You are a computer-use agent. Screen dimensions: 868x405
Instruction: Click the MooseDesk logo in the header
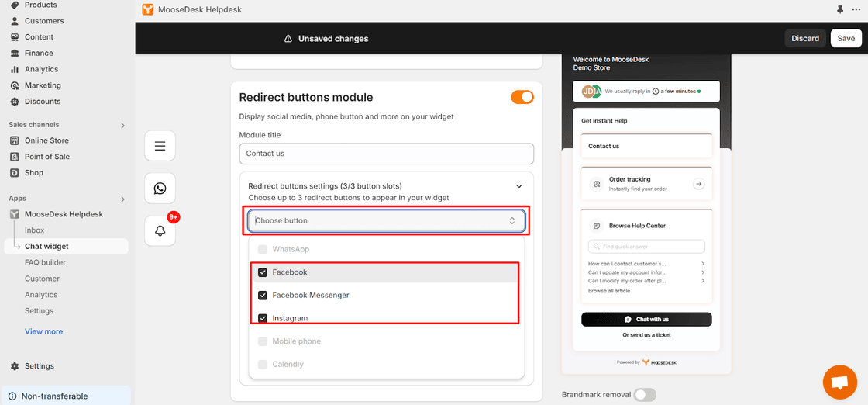click(148, 10)
